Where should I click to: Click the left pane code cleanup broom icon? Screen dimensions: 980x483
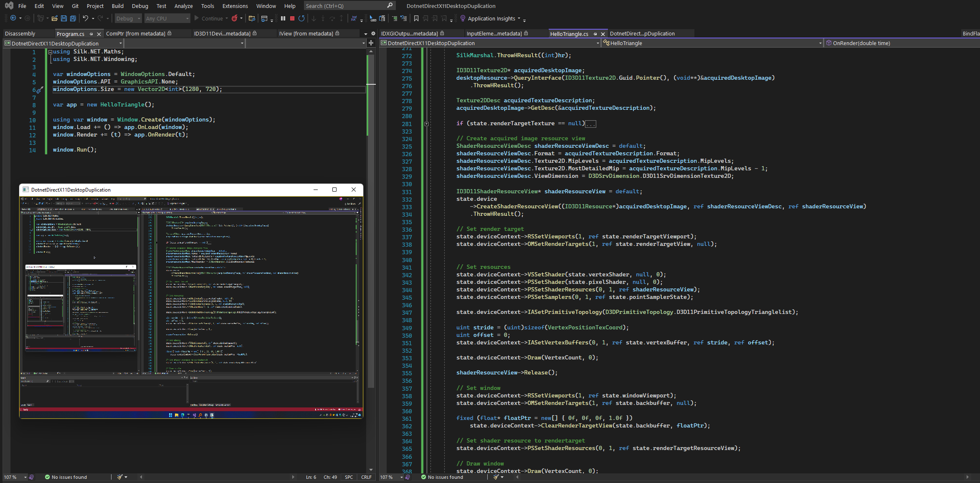coord(120,477)
